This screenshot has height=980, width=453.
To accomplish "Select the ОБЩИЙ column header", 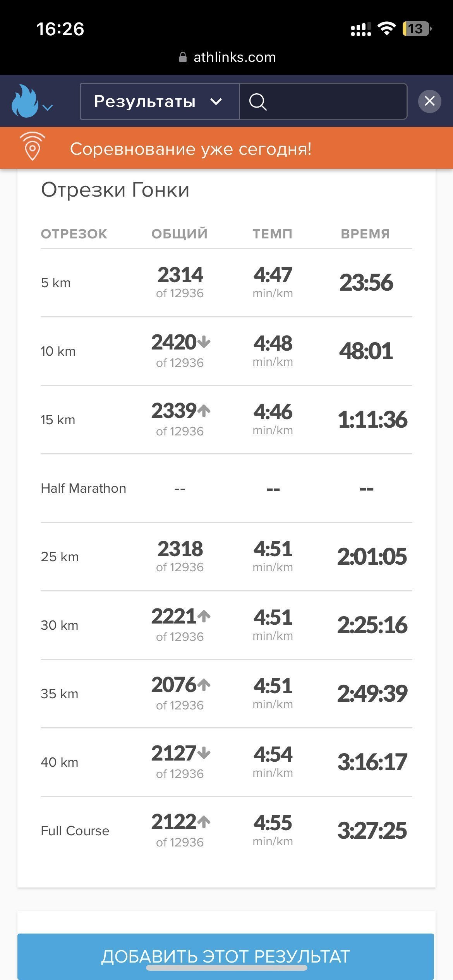I will [180, 234].
